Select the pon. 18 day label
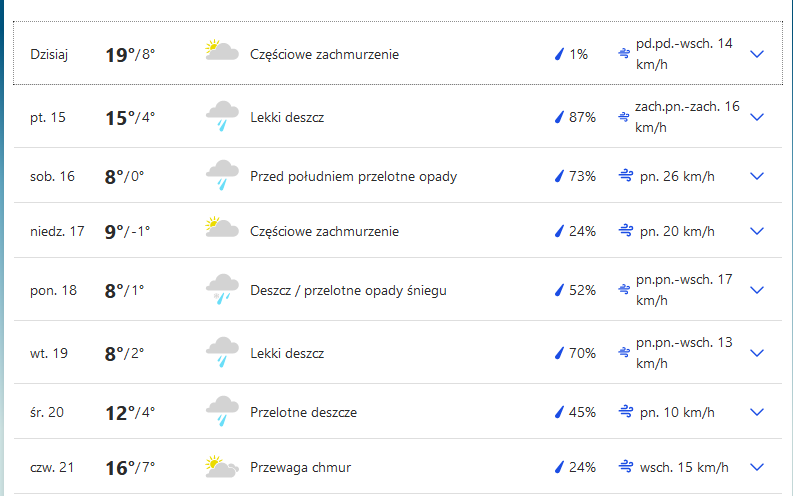 (x=54, y=290)
